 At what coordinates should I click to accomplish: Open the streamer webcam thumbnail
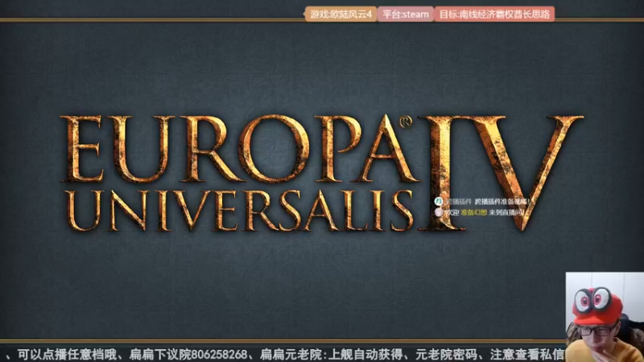[x=605, y=317]
